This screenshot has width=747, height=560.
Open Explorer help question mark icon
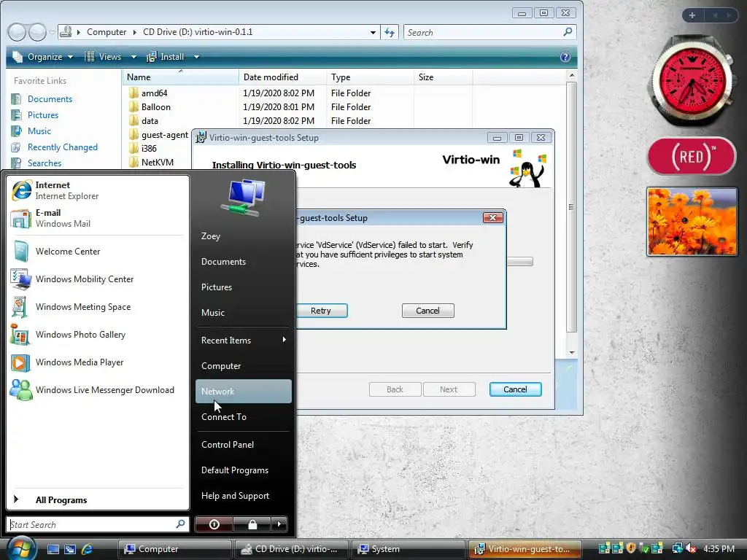(565, 57)
